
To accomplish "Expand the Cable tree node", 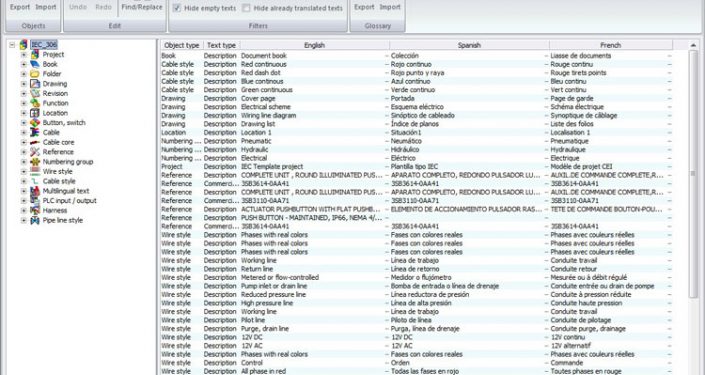I will pyautogui.click(x=24, y=132).
